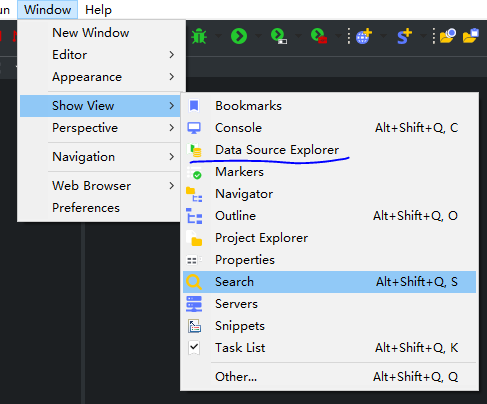Click the green Debug bug icon
This screenshot has width=487, height=404.
coord(199,36)
